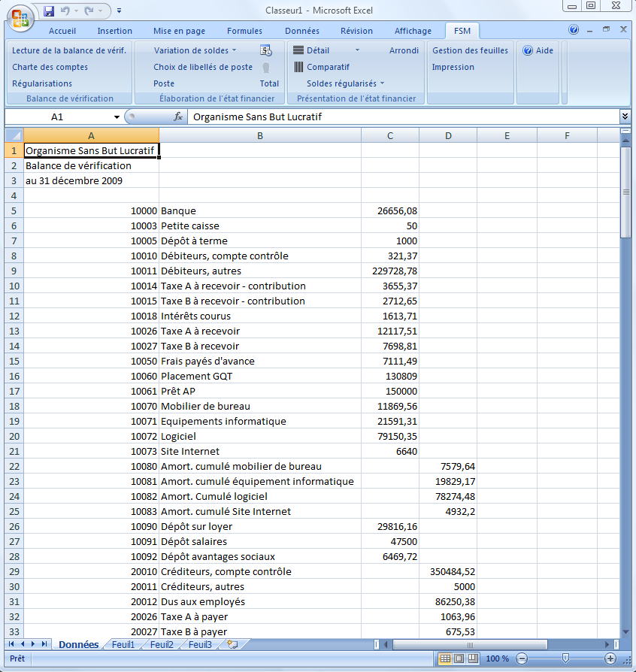The height and width of the screenshot is (672, 636).
Task: Click the insert function fx icon
Action: pos(178,117)
